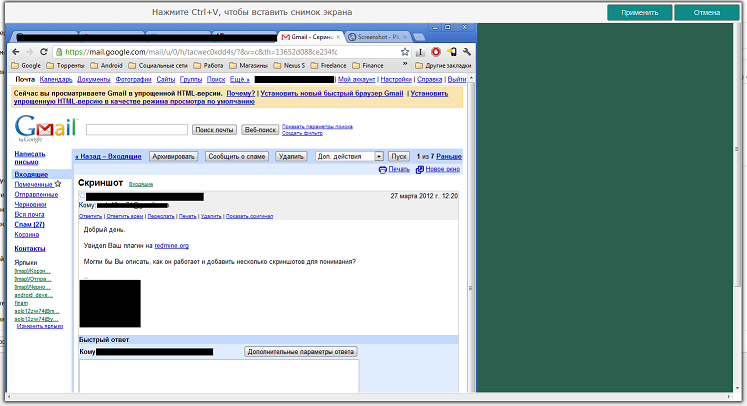
Task: Click the Применить button
Action: [639, 12]
